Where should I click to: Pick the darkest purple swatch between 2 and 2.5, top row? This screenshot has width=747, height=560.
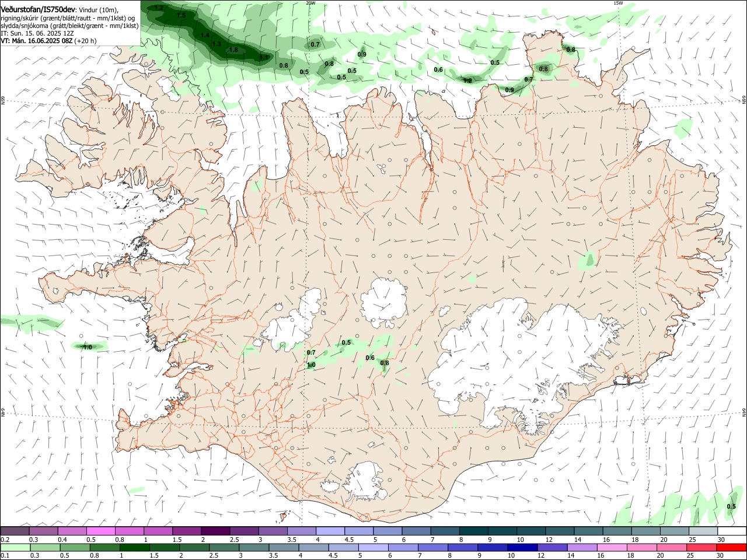[x=215, y=531]
